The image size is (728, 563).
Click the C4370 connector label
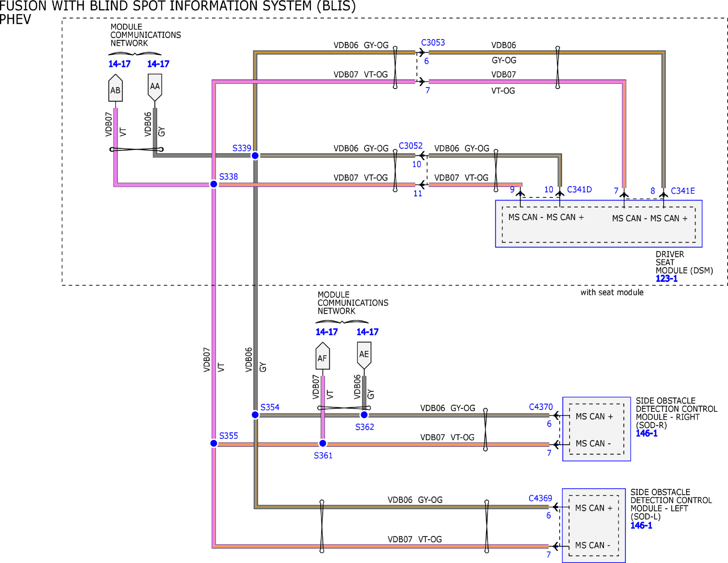tap(541, 407)
